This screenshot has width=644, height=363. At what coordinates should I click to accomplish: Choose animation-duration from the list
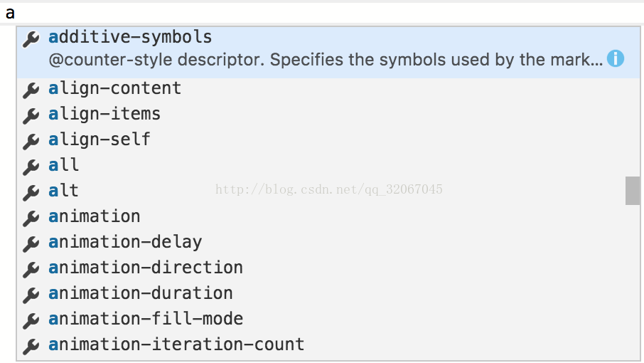point(328,293)
